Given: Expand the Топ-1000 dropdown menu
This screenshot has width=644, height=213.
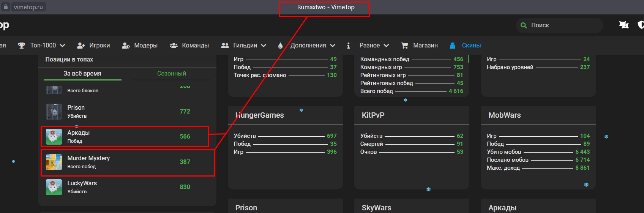Looking at the screenshot, I should coord(47,46).
